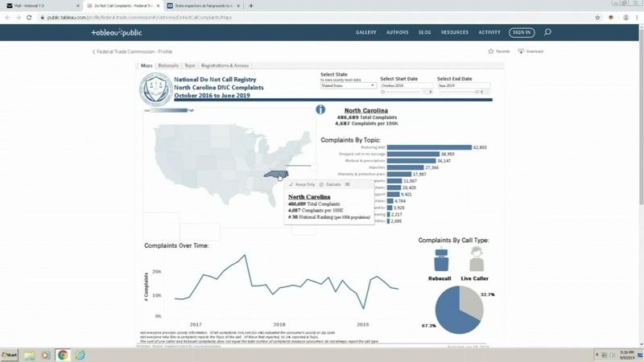Step end date back with left arrow
644x362 pixels.
click(x=482, y=92)
